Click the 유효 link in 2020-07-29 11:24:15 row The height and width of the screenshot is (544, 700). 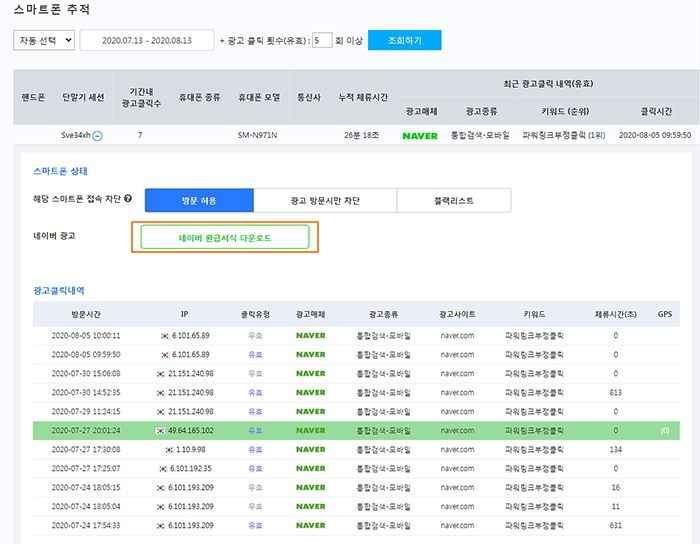coord(255,411)
